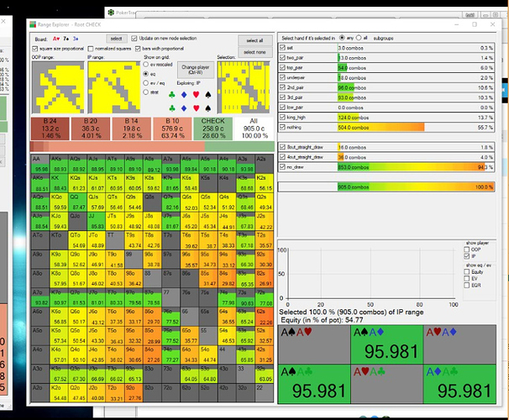Click the AA cell in hand matrix

pos(40,164)
